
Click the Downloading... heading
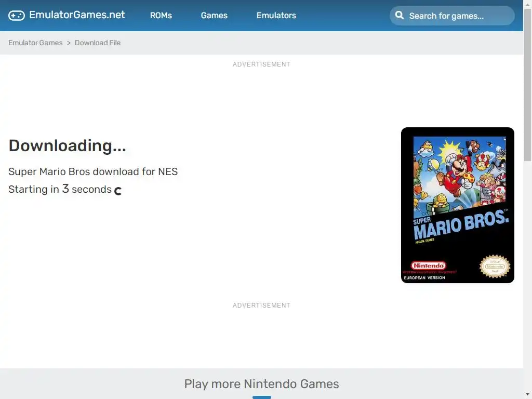pyautogui.click(x=67, y=145)
